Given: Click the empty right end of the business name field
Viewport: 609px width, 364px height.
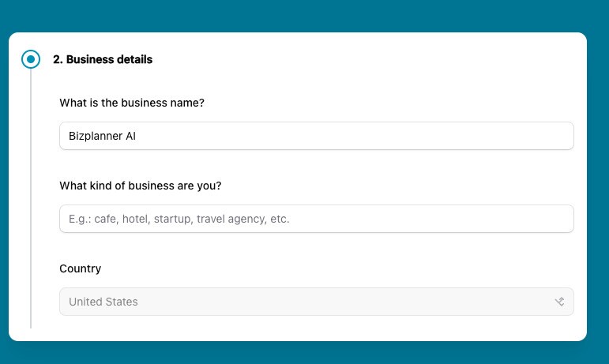Looking at the screenshot, I should click(x=513, y=136).
